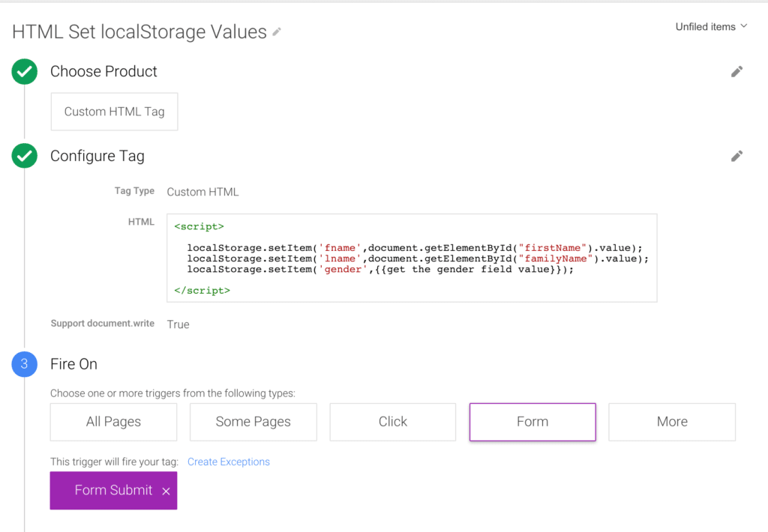
Task: Click the green checkmark beside Choose Product
Action: click(25, 71)
